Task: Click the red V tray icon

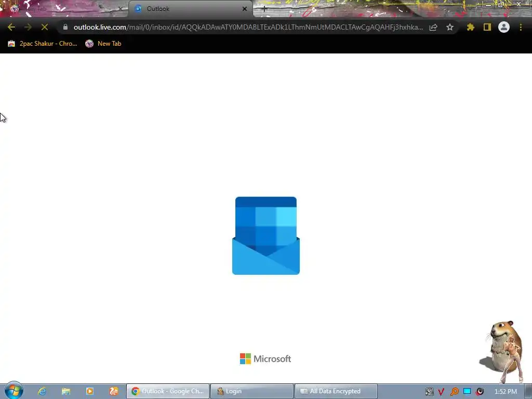Action: point(441,392)
